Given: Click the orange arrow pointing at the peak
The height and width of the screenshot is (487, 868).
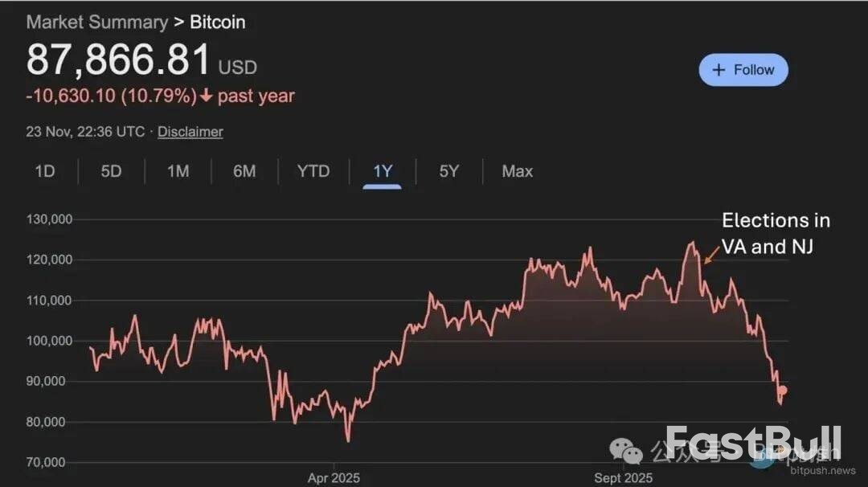Looking at the screenshot, I should [x=711, y=255].
